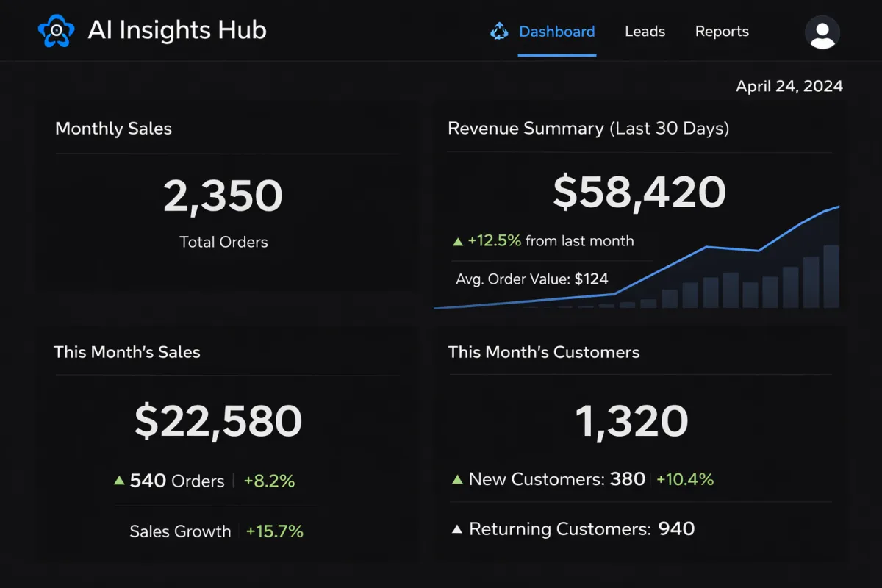
Task: Switch to the Leads tab
Action: [645, 32]
